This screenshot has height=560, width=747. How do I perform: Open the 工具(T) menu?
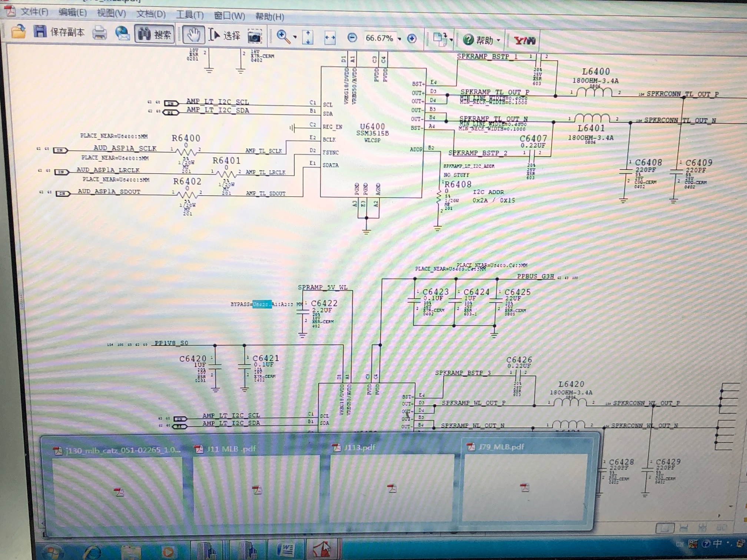click(x=189, y=15)
